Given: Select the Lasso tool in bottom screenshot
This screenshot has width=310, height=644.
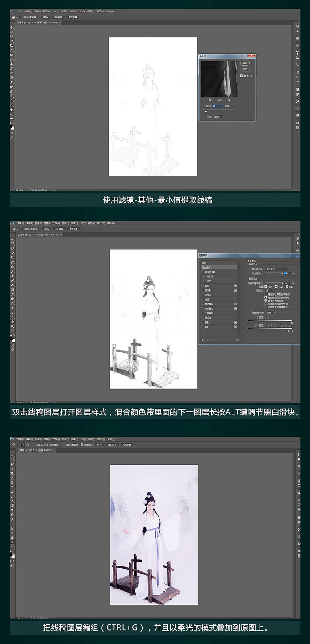Looking at the screenshot, I should coord(12,464).
